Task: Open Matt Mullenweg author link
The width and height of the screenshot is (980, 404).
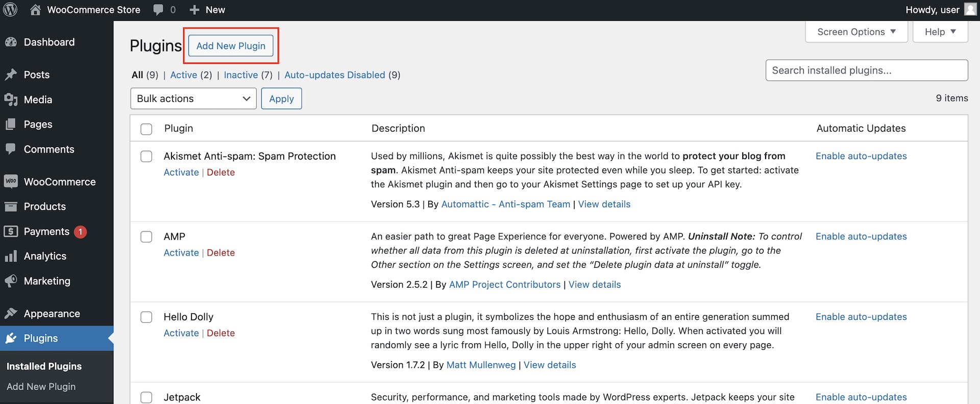Action: click(x=481, y=365)
